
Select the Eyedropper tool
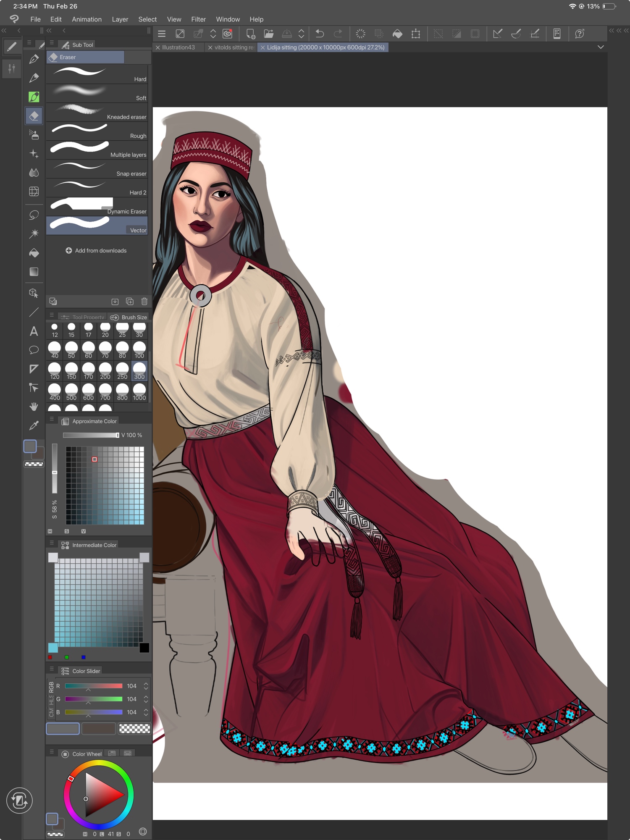[x=34, y=425]
